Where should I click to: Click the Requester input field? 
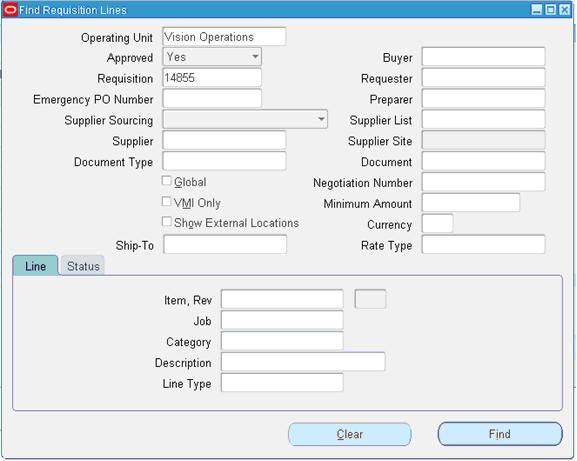pyautogui.click(x=483, y=78)
